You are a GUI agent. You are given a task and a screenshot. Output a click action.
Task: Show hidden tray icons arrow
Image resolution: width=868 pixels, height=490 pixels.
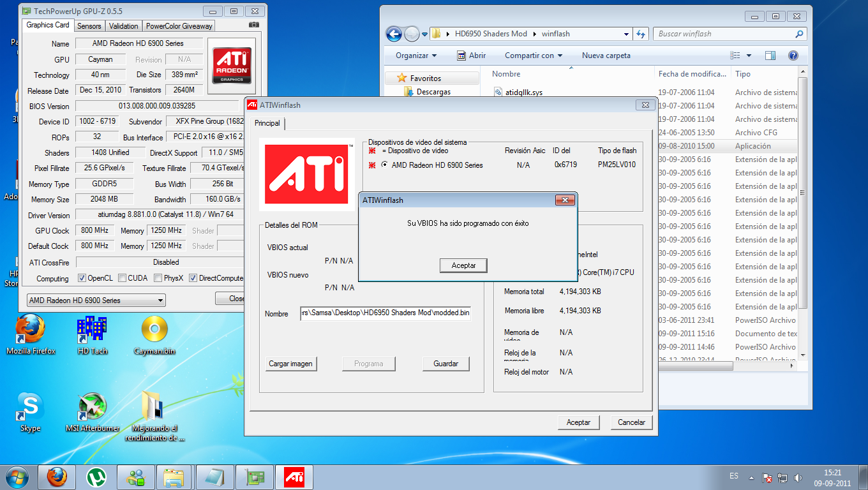coord(752,477)
